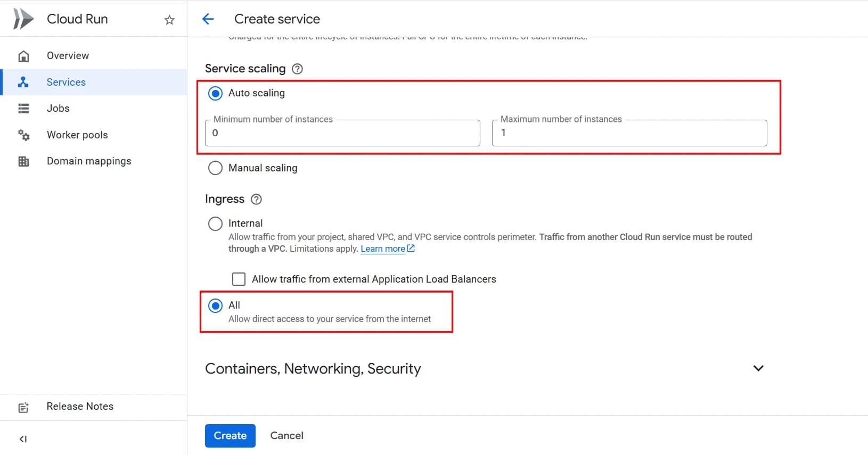Select the Manual scaling radio button
868x455 pixels.
[x=215, y=168]
